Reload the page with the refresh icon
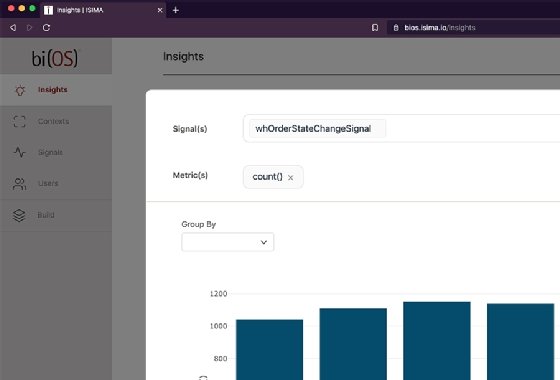The image size is (560, 380). pyautogui.click(x=46, y=28)
